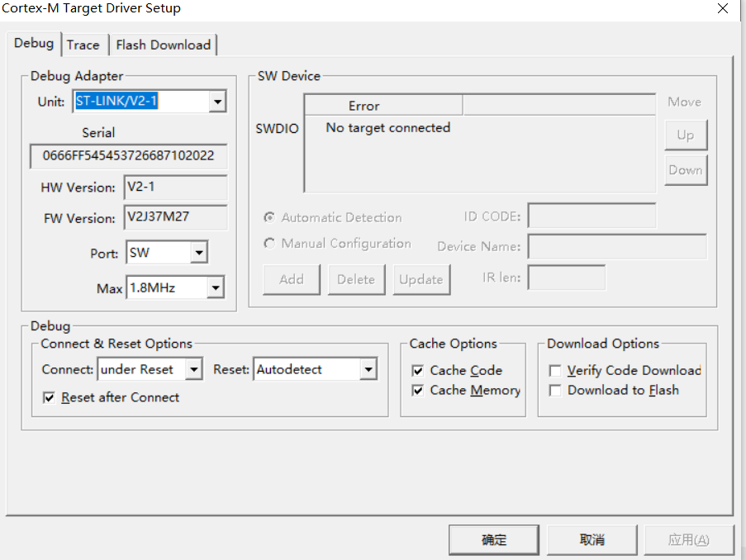The height and width of the screenshot is (560, 746).
Task: Select Automatic Detection mode
Action: pos(268,217)
